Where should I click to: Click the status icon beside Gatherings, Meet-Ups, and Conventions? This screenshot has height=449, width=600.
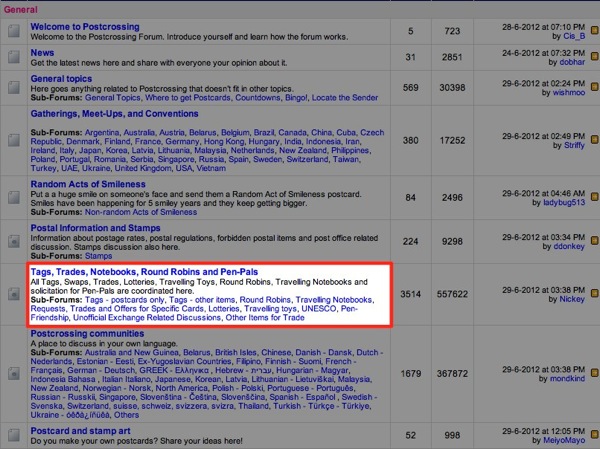[14, 140]
